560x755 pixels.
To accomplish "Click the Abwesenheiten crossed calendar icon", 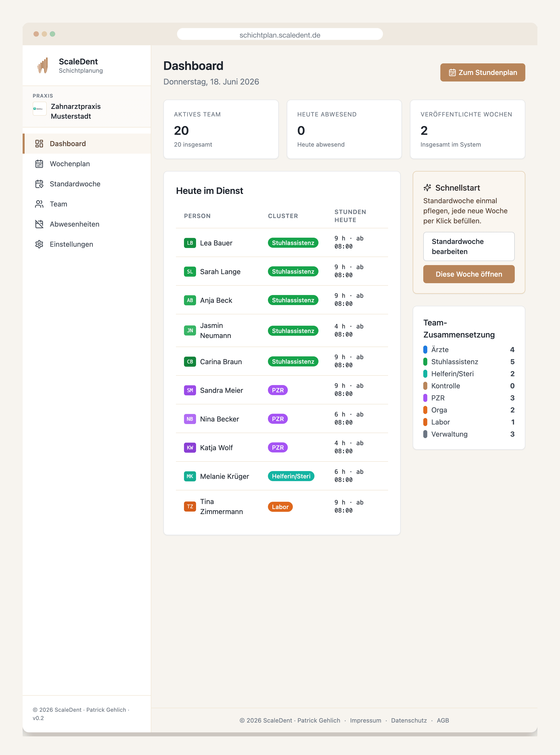I will tap(39, 224).
